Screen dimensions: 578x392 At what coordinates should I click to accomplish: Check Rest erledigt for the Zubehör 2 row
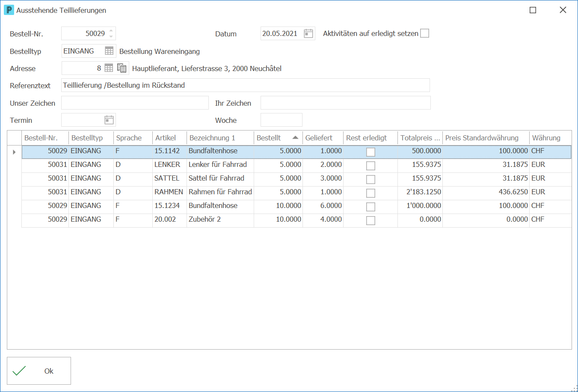(x=371, y=220)
